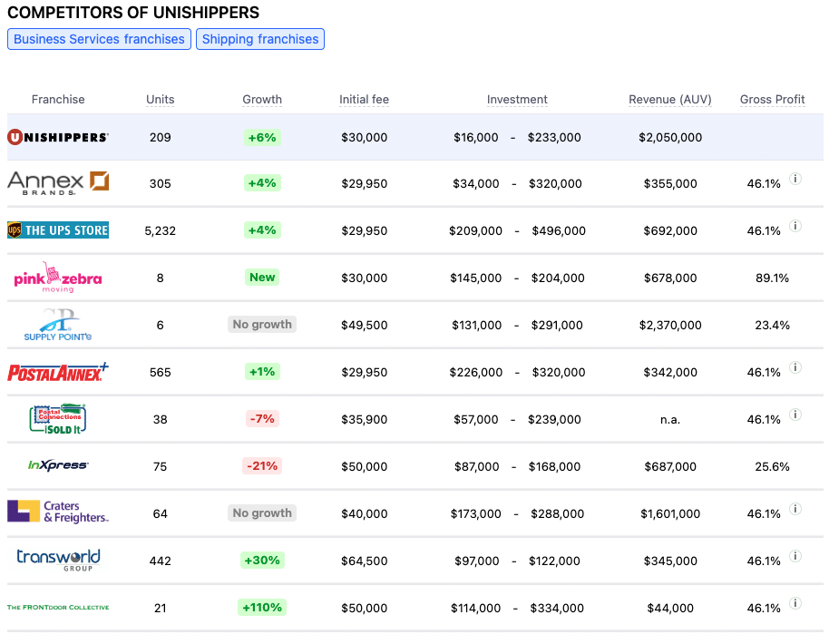Open Business Services franchises tag
The height and width of the screenshot is (644, 829).
(x=99, y=39)
